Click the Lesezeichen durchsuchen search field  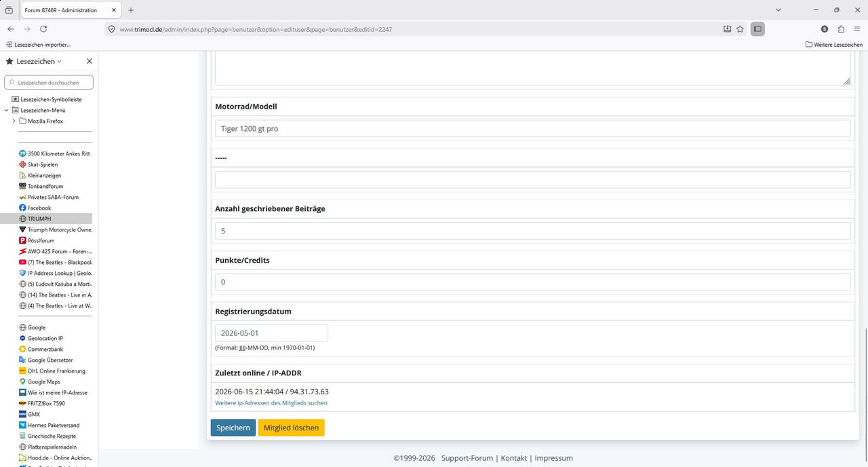coord(49,82)
